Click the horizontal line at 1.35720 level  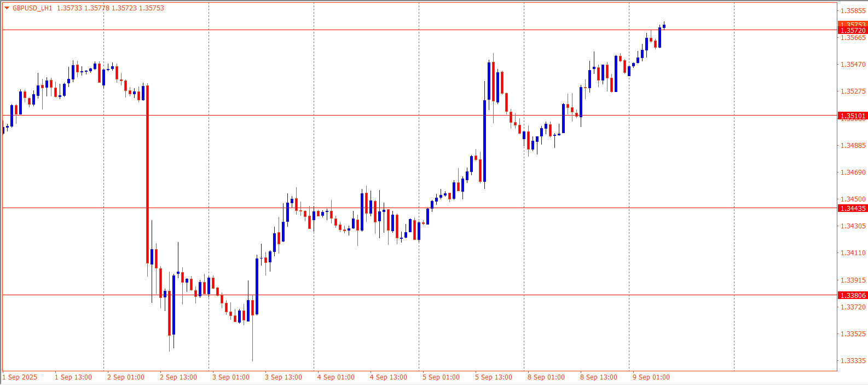click(x=419, y=30)
